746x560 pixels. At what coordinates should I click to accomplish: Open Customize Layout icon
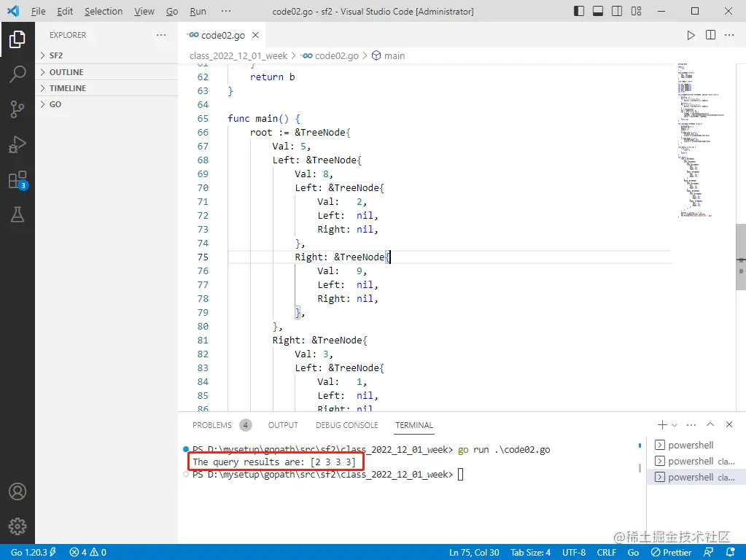pos(636,11)
